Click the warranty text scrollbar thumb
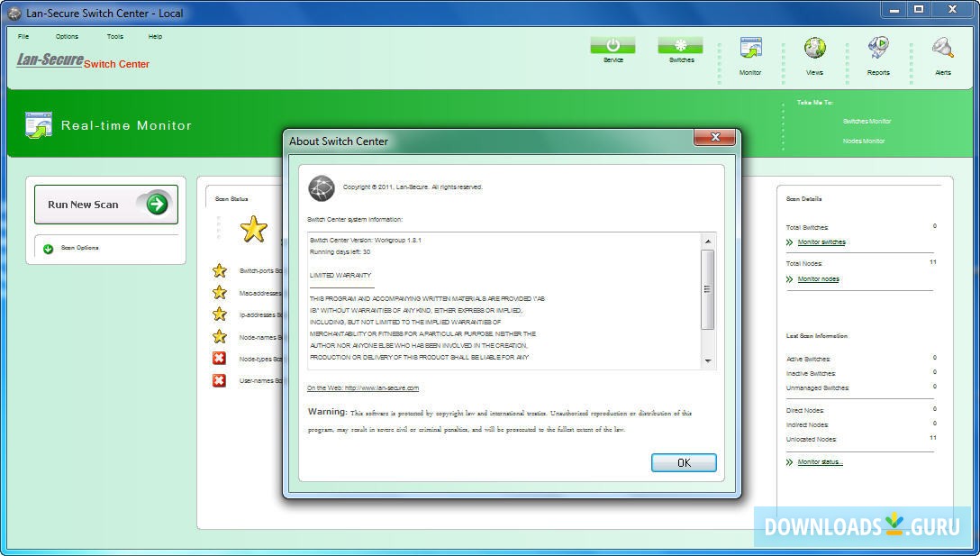The image size is (980, 556). coord(707,289)
